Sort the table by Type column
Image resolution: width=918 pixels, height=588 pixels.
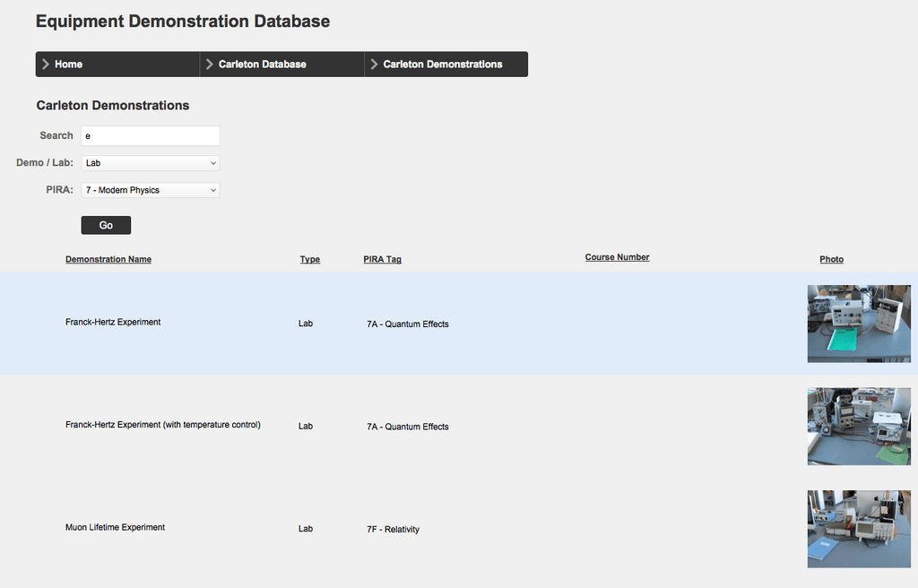(x=309, y=259)
